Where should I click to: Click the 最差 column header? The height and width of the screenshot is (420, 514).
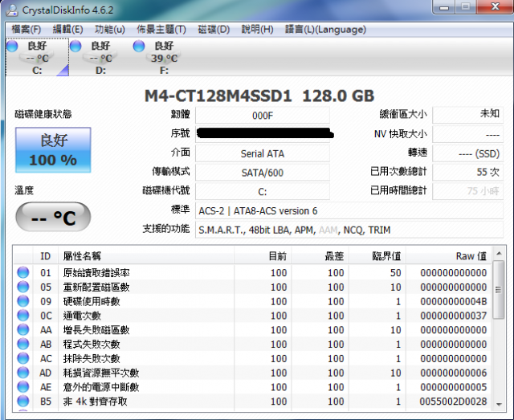(x=320, y=255)
